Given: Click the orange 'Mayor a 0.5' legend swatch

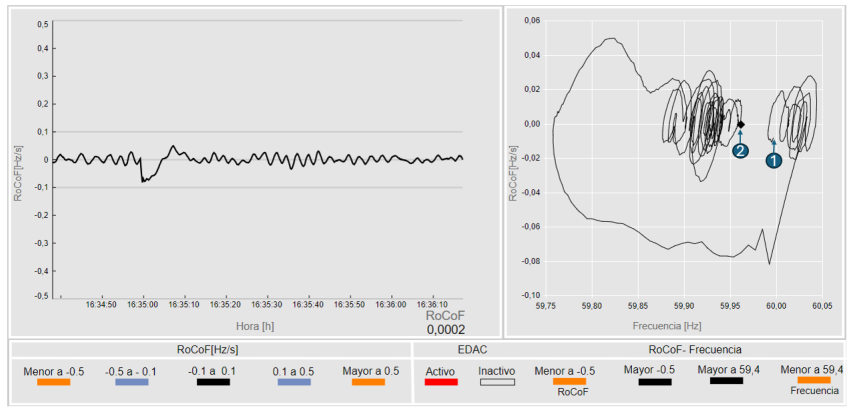Looking at the screenshot, I should pyautogui.click(x=369, y=382).
